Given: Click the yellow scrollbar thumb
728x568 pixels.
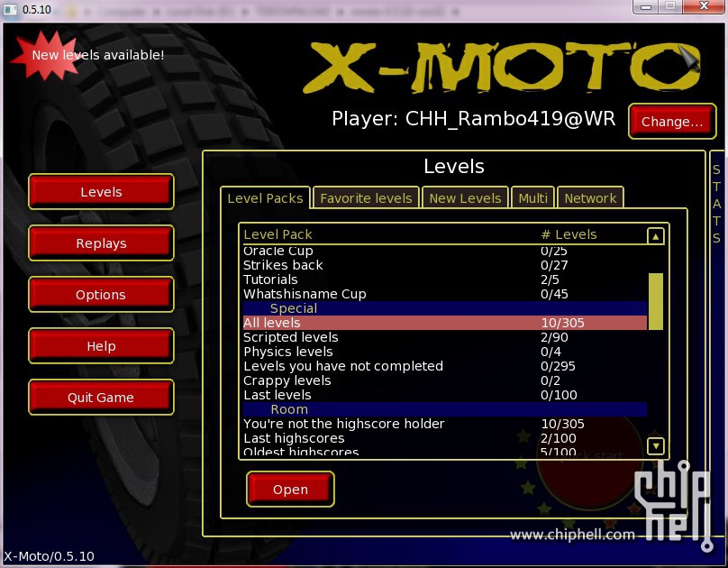Looking at the screenshot, I should tap(656, 301).
